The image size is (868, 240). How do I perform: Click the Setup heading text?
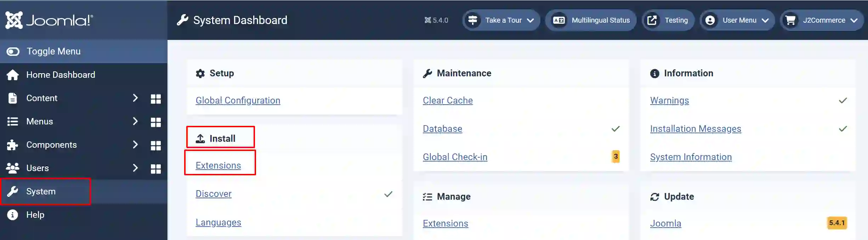(x=222, y=73)
